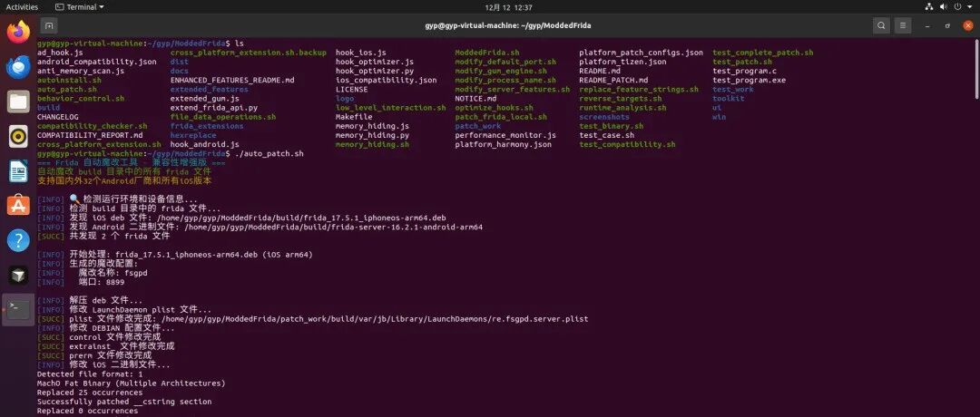
Task: Select the Terminal icon in dock
Action: (x=18, y=310)
